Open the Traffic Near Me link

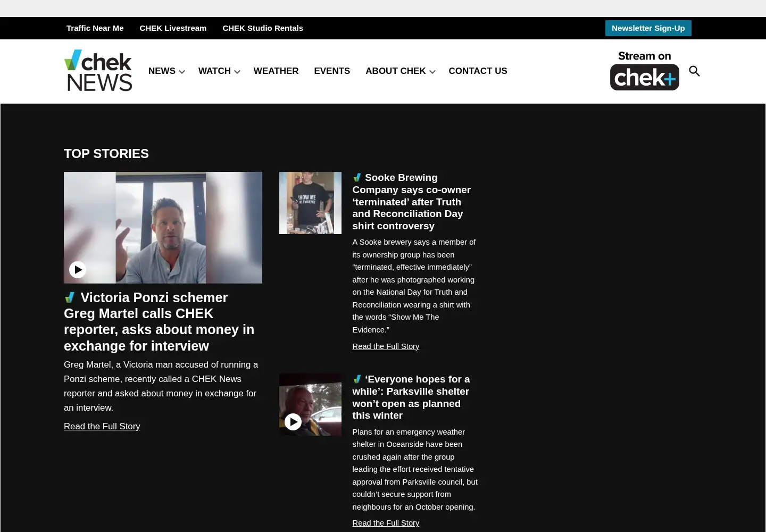[x=95, y=28]
